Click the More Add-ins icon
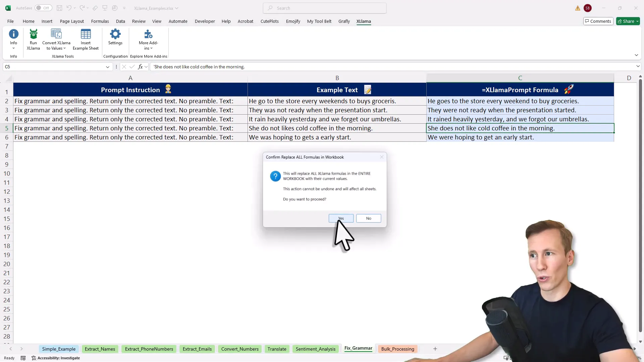Image resolution: width=644 pixels, height=362 pixels. click(x=148, y=34)
